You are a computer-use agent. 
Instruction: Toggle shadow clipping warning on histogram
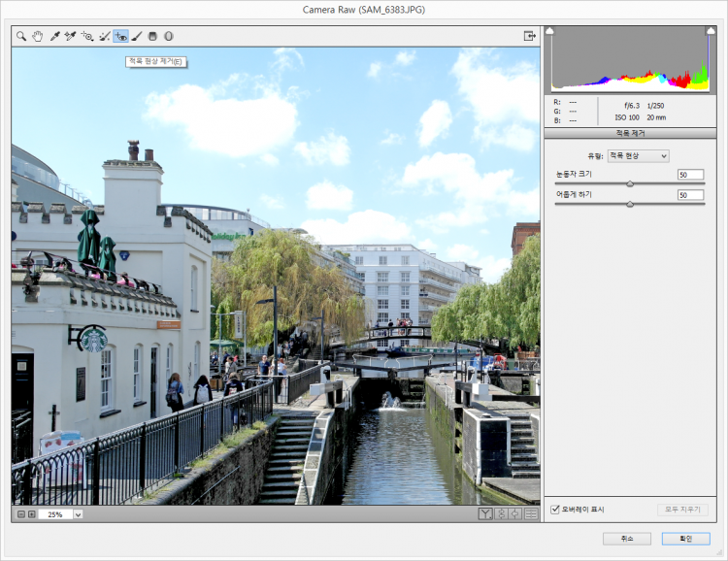[549, 31]
